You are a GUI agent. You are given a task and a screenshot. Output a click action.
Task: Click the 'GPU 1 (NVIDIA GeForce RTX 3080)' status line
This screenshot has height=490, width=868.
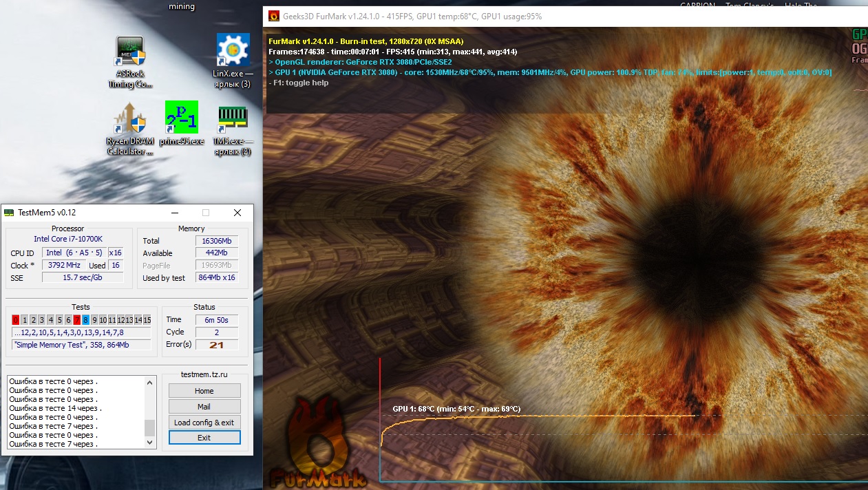click(550, 72)
